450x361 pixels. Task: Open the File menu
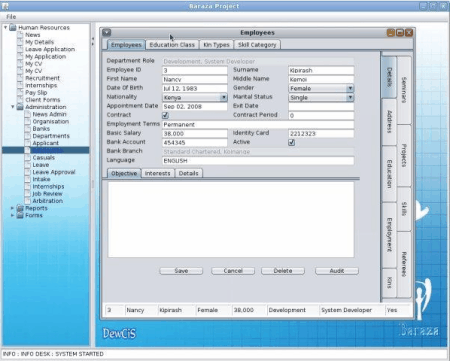[11, 17]
